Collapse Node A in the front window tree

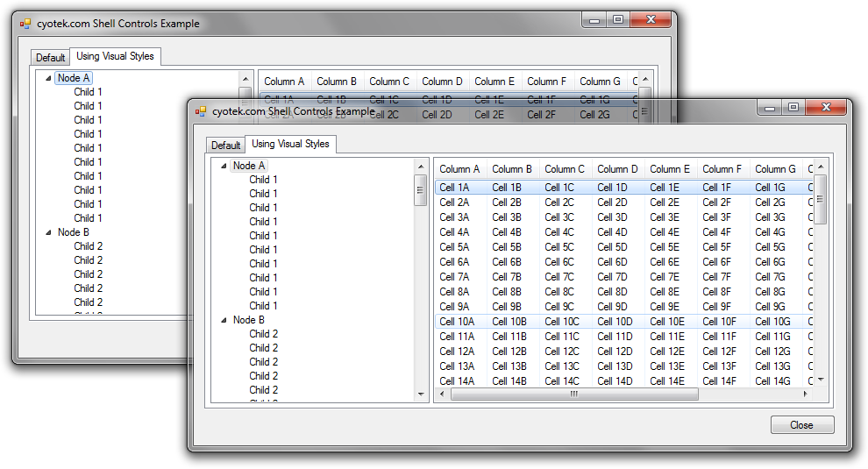pyautogui.click(x=224, y=166)
